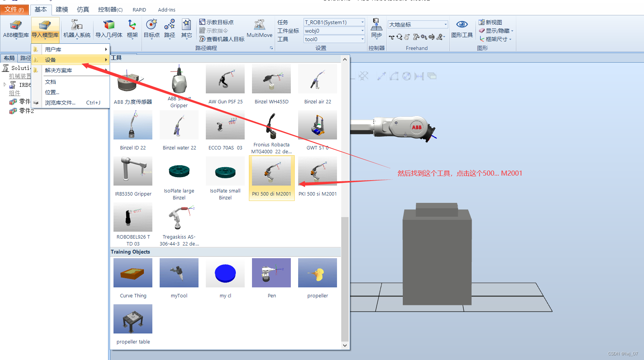Click the 框架 frame tool

pyautogui.click(x=132, y=29)
